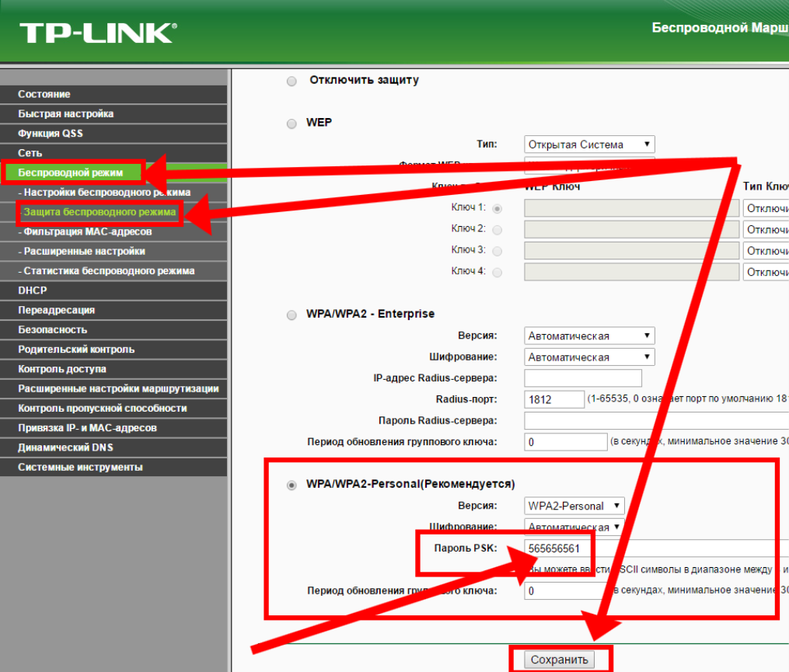Open the Enterprise Шифрование dropdown
This screenshot has height=672, width=789.
coord(589,357)
